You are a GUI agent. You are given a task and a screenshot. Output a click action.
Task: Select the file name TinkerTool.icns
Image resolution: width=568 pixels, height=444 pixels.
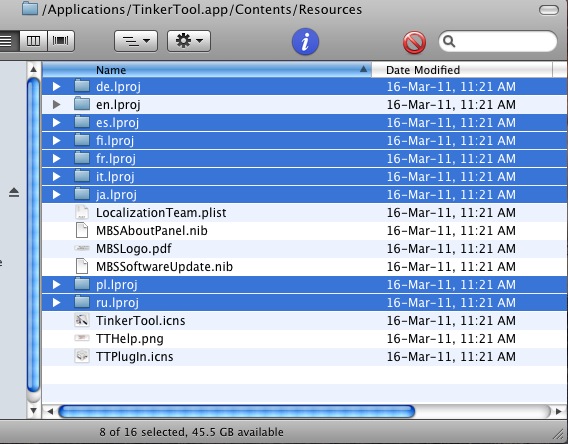(141, 321)
